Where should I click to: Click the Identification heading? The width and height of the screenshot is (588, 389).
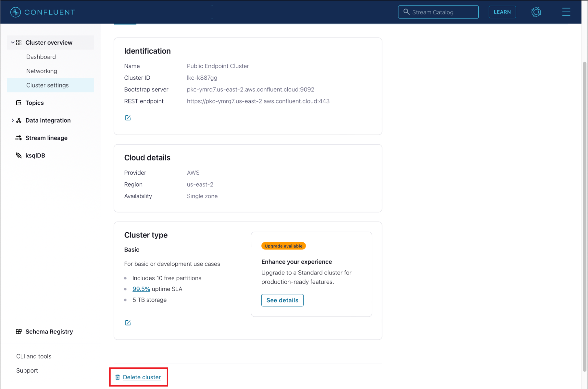pos(147,51)
